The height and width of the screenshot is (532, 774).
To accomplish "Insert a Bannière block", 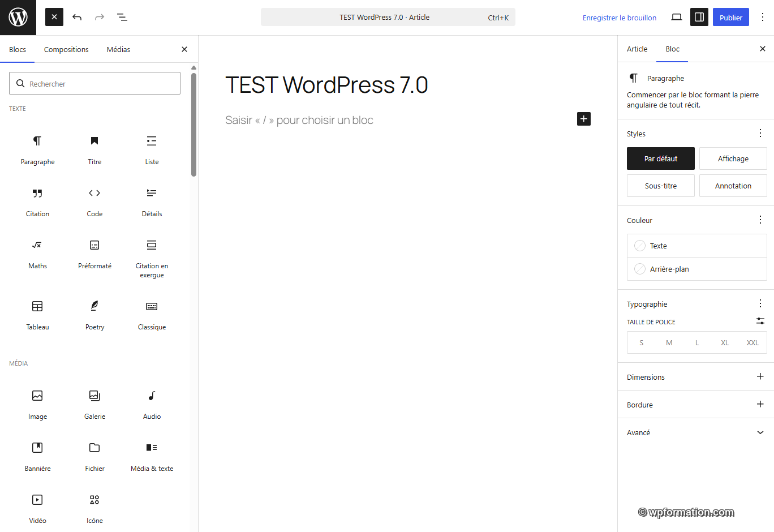I will [37, 456].
